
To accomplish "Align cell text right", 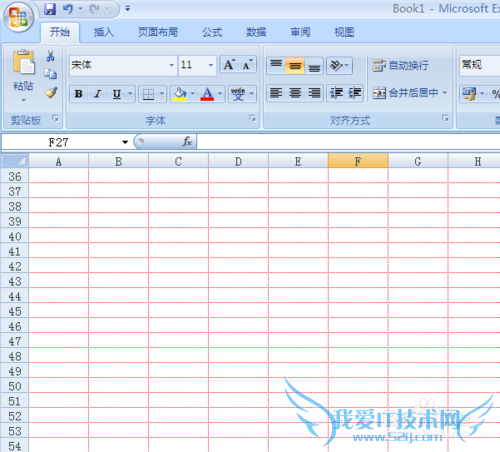I will [314, 93].
